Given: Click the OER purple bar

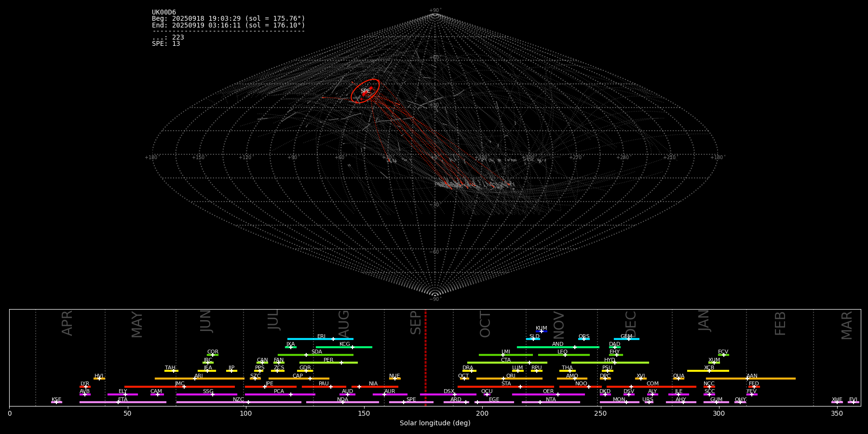Looking at the screenshot, I should pos(548,394).
